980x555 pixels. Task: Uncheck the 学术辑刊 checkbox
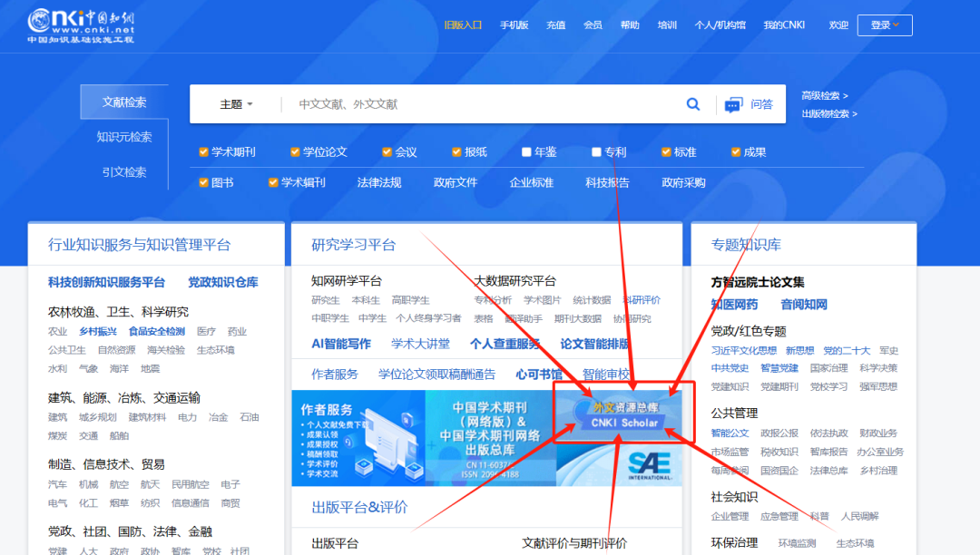(273, 182)
